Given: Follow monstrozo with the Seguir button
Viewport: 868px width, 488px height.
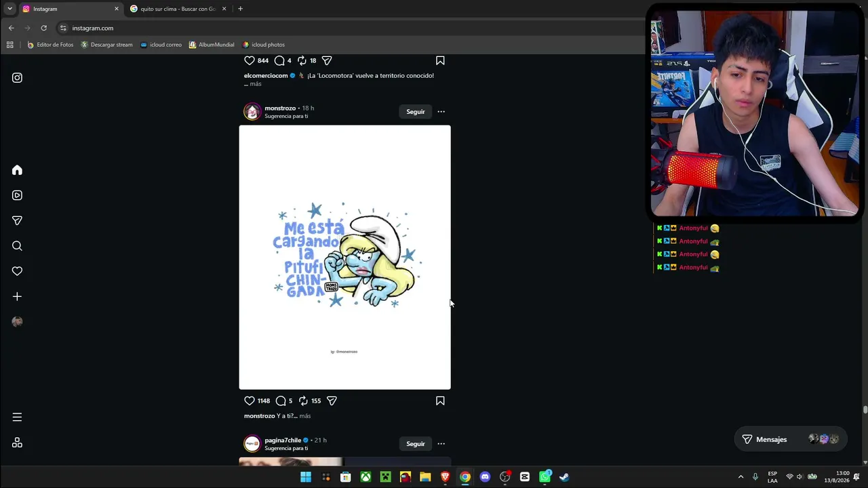Looking at the screenshot, I should tap(416, 112).
